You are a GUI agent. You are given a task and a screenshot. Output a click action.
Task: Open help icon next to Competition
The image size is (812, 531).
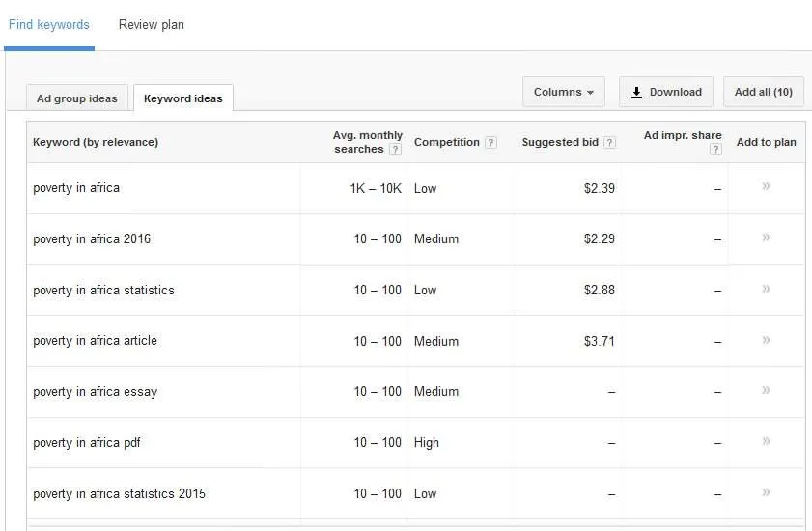coord(490,143)
